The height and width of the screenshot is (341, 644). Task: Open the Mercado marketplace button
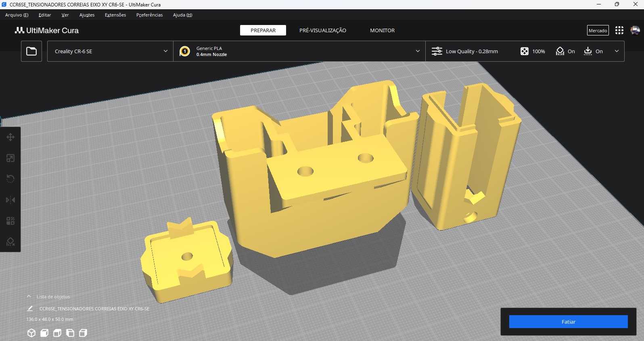(598, 30)
